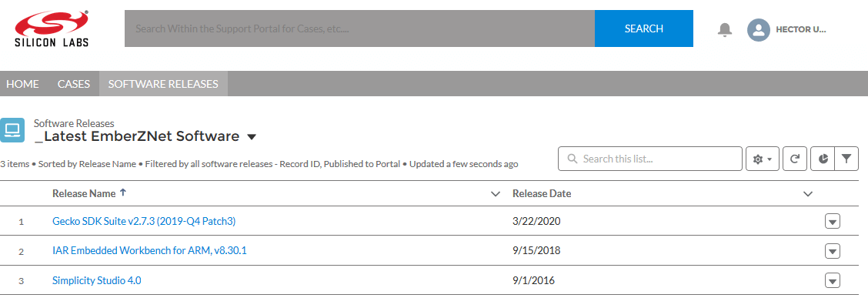
Task: Expand Release Name column options chevron
Action: [x=496, y=194]
